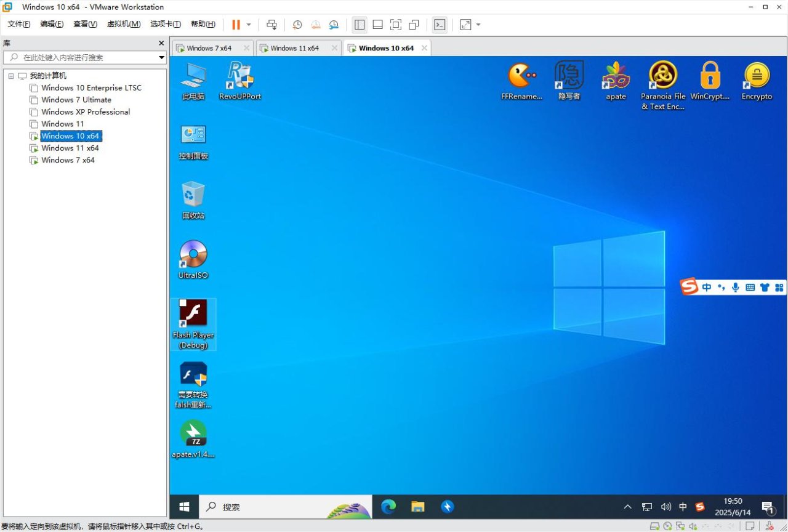This screenshot has width=788, height=532.
Task: Toggle Sogou input Chinese/English mode button
Action: [x=706, y=287]
